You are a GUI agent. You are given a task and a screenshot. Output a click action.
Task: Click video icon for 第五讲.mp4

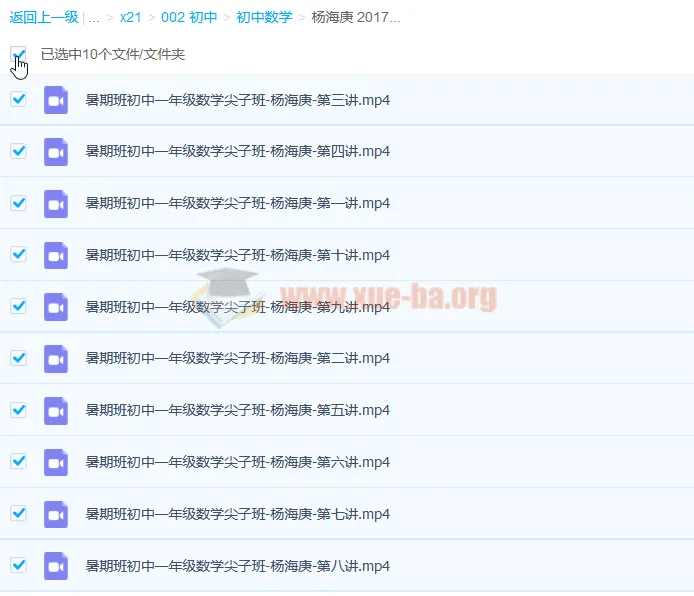point(56,411)
